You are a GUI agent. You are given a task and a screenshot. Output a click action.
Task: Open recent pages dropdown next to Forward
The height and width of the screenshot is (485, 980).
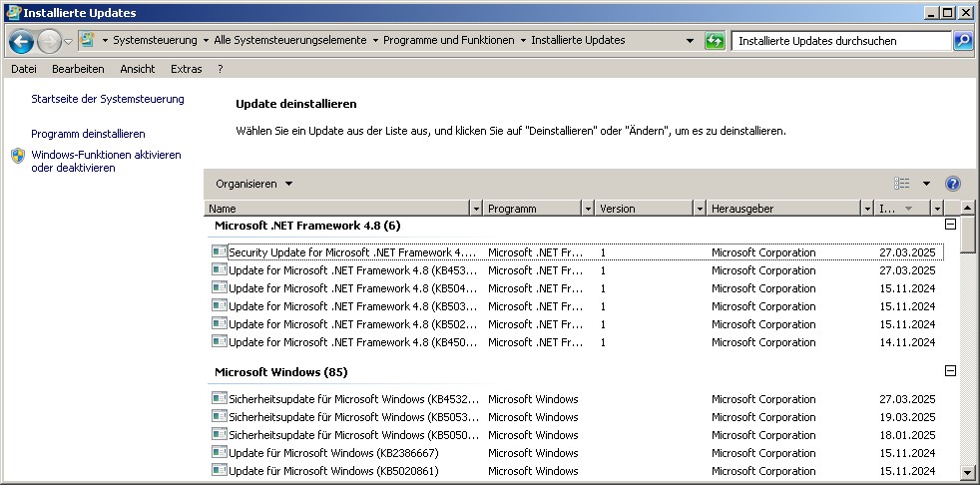68,41
